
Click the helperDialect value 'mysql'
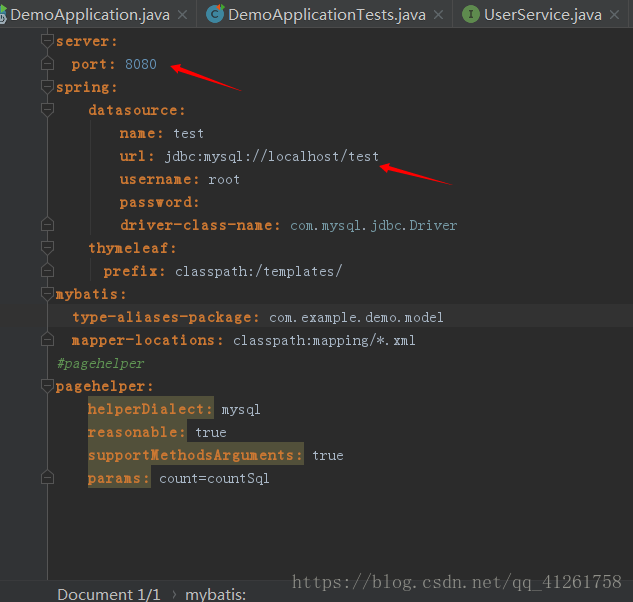click(x=241, y=410)
